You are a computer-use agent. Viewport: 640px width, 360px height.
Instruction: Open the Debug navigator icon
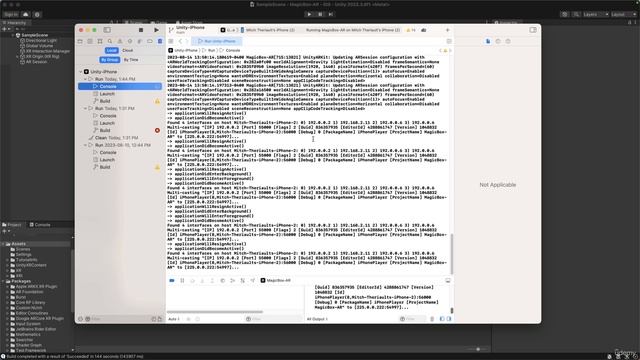(140, 41)
